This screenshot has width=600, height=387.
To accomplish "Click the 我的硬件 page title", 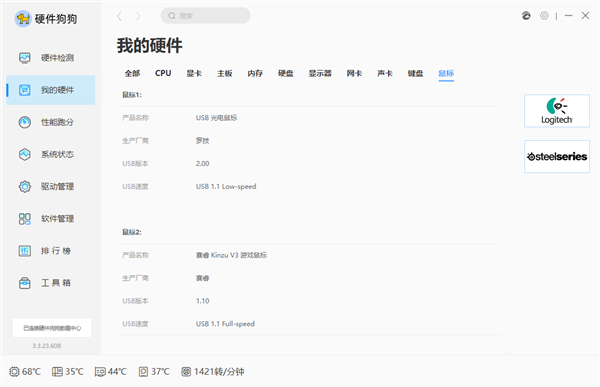I will tap(150, 46).
